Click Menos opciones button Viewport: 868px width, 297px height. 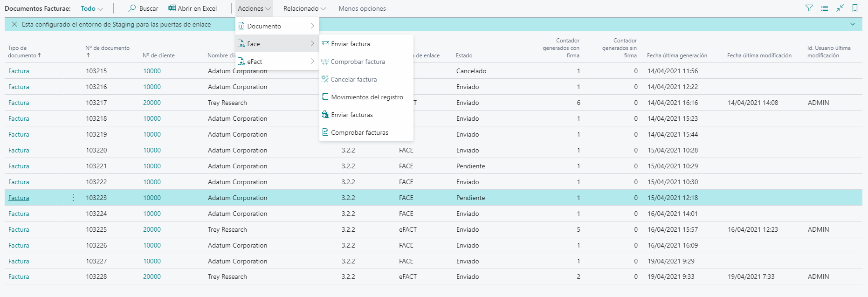coord(362,8)
